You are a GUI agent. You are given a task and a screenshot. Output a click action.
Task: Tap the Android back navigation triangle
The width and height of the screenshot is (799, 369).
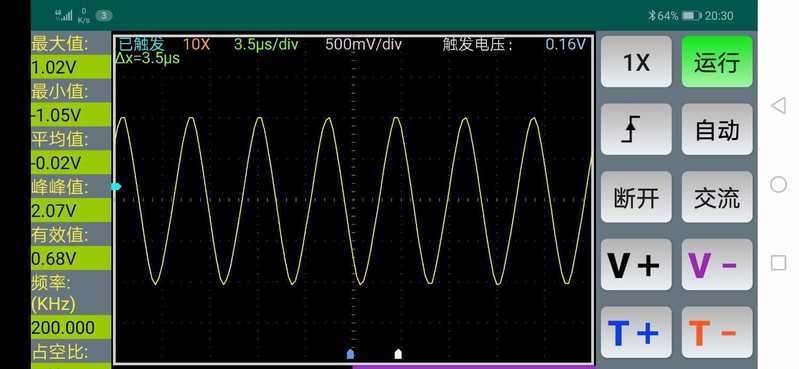click(x=778, y=106)
